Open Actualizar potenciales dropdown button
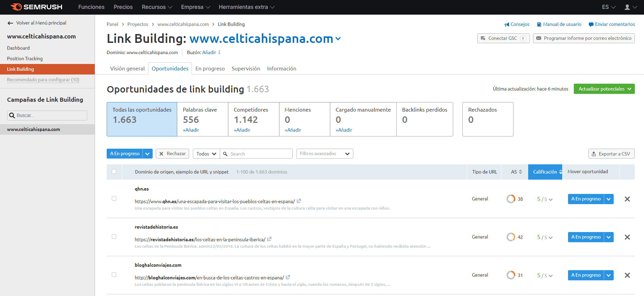This screenshot has height=296, width=644. [x=604, y=89]
